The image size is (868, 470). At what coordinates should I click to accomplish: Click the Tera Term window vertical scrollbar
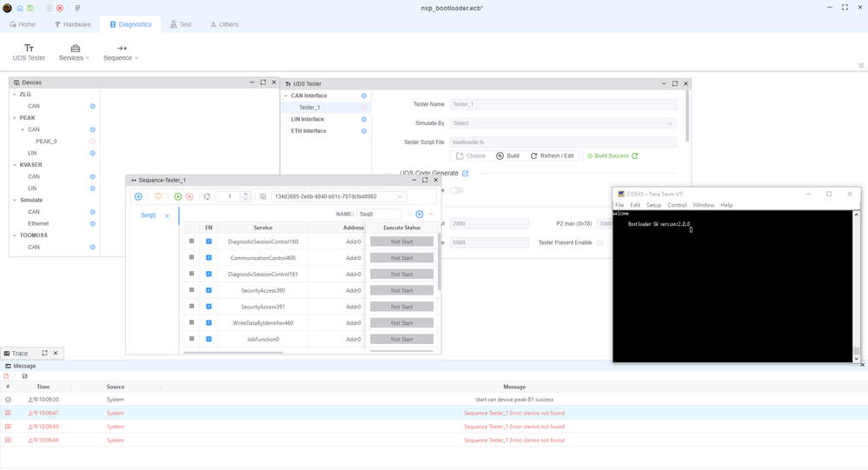(857, 286)
